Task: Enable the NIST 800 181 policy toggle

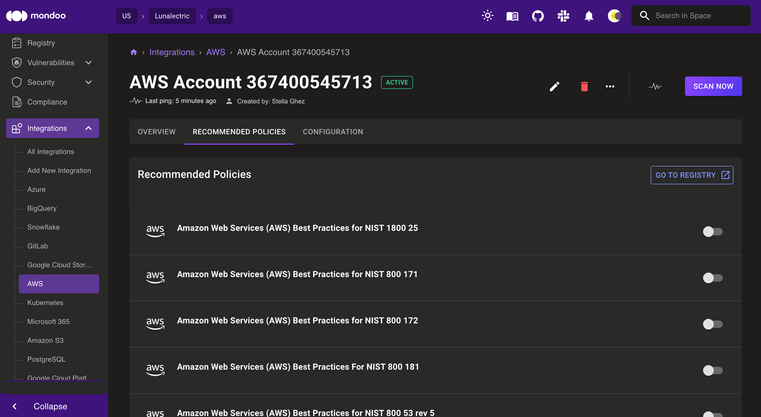Action: click(x=712, y=370)
